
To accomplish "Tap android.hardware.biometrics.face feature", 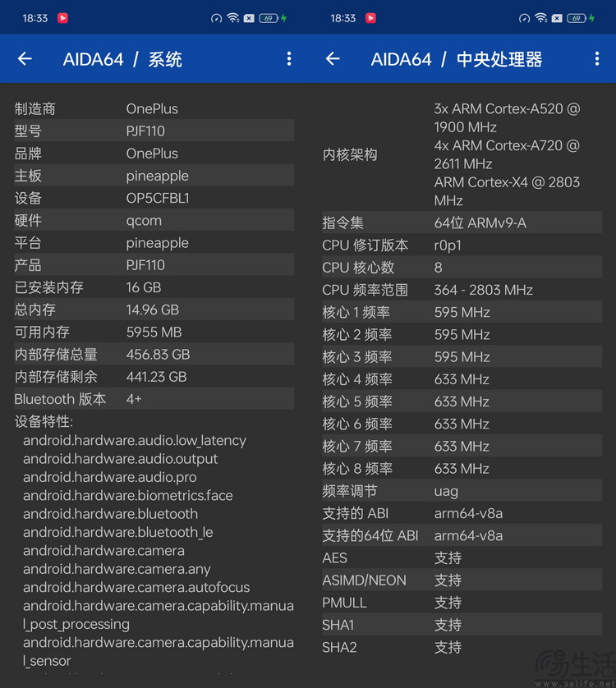I will click(128, 496).
